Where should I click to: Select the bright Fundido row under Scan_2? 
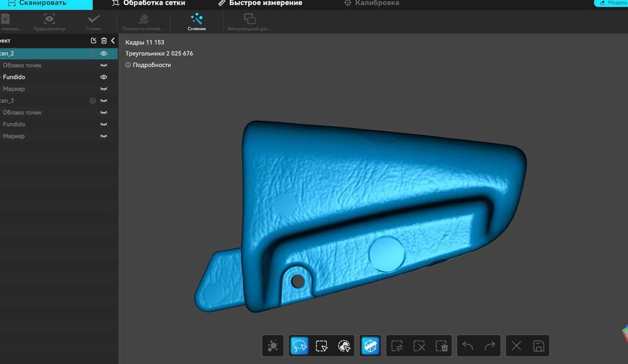pyautogui.click(x=59, y=77)
